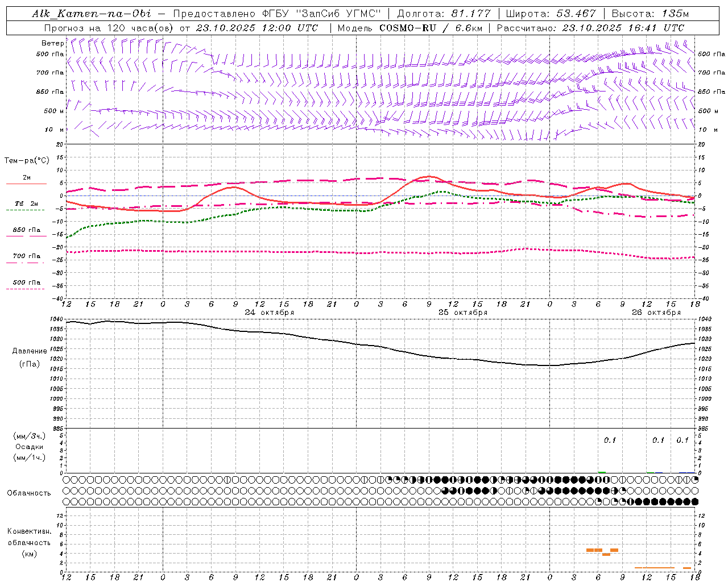Click the '1040' label on left pressure axis
This screenshot has width=728, height=582.
click(57, 319)
